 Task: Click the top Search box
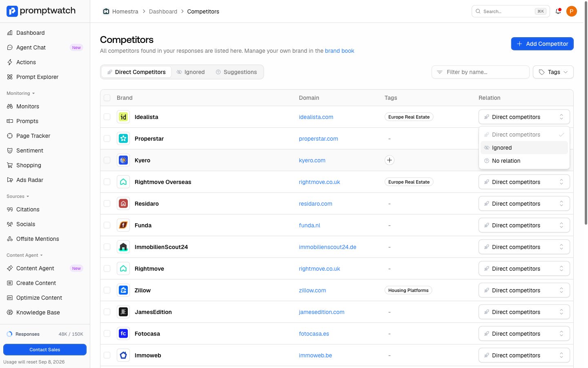[510, 11]
